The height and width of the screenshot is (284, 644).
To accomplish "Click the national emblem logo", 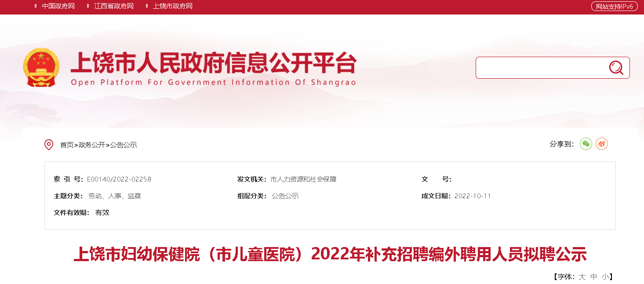I will (x=40, y=67).
